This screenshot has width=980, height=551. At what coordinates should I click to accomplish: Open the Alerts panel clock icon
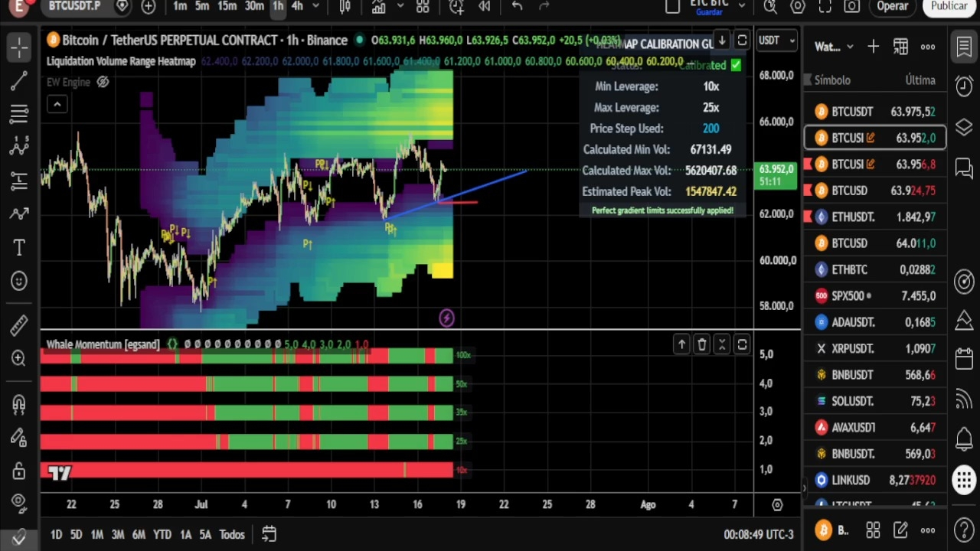964,86
